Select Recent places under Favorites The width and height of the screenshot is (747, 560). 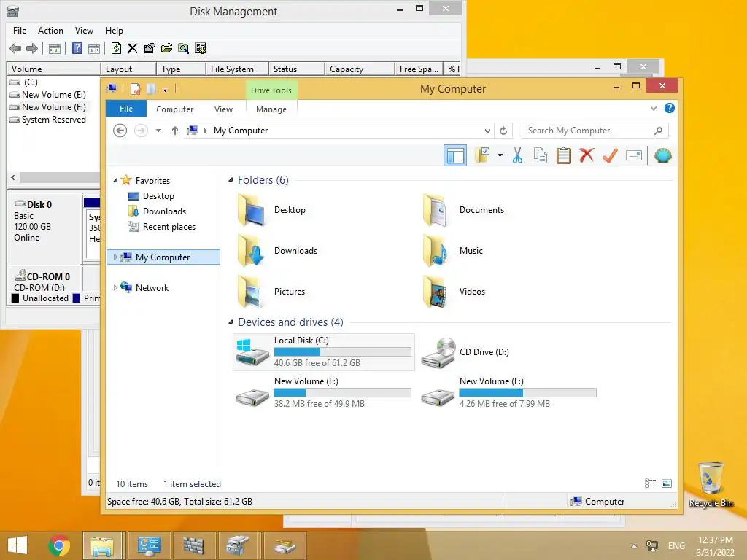pyautogui.click(x=169, y=227)
